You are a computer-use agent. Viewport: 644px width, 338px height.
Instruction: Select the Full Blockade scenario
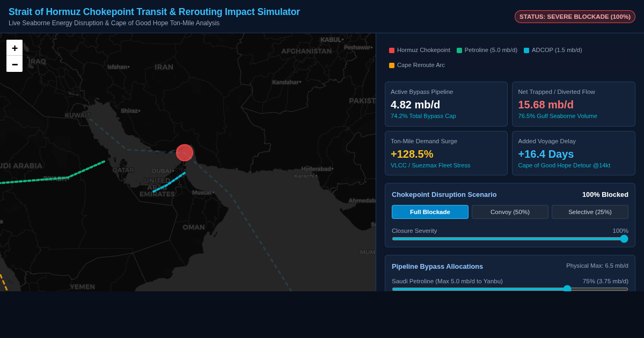[x=430, y=212]
